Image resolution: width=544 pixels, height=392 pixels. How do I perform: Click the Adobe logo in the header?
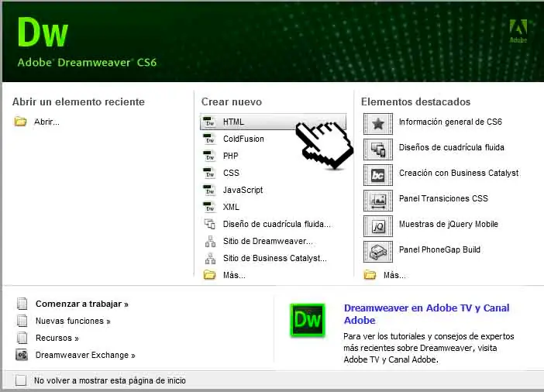point(518,31)
